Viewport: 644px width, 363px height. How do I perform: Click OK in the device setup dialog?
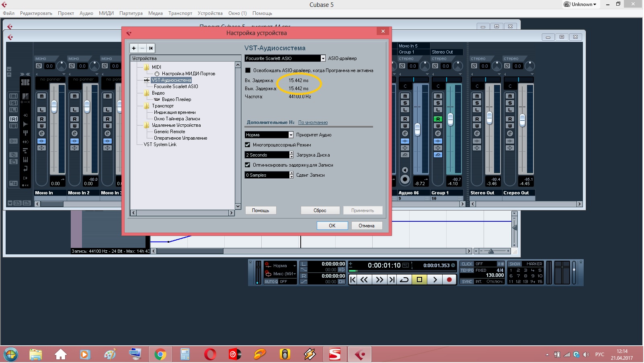332,226
